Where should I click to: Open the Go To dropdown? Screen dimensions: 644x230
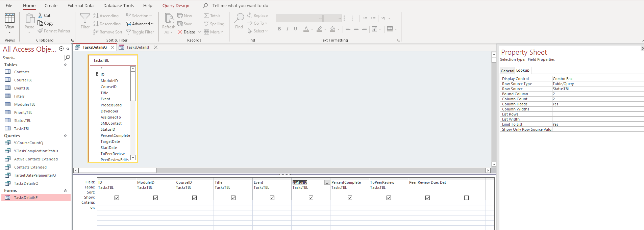pyautogui.click(x=257, y=23)
